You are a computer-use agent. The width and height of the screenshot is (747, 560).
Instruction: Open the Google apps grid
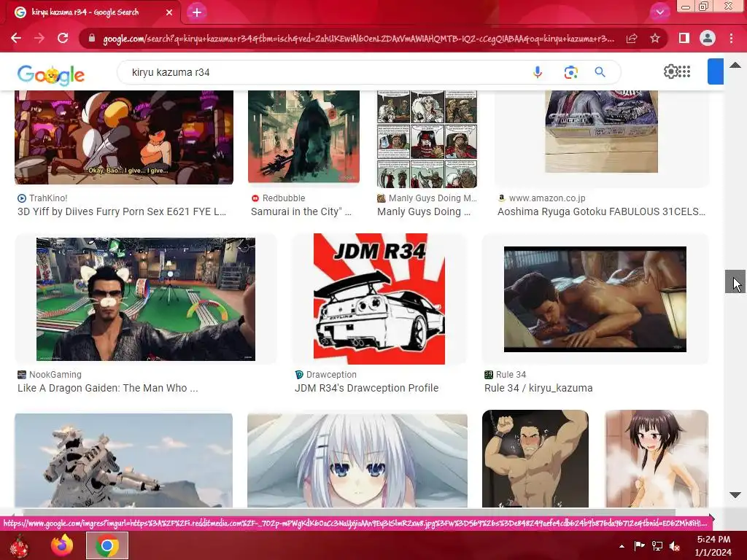[684, 72]
